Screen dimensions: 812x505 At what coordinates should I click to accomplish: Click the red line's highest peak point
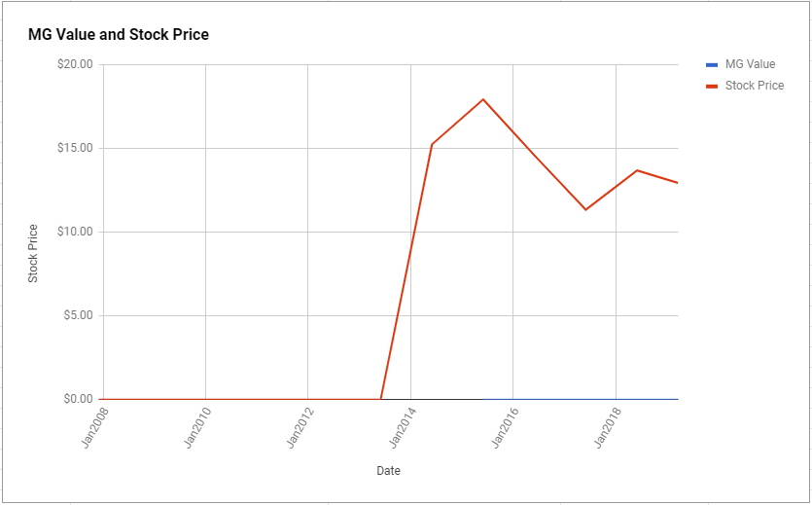pyautogui.click(x=483, y=99)
